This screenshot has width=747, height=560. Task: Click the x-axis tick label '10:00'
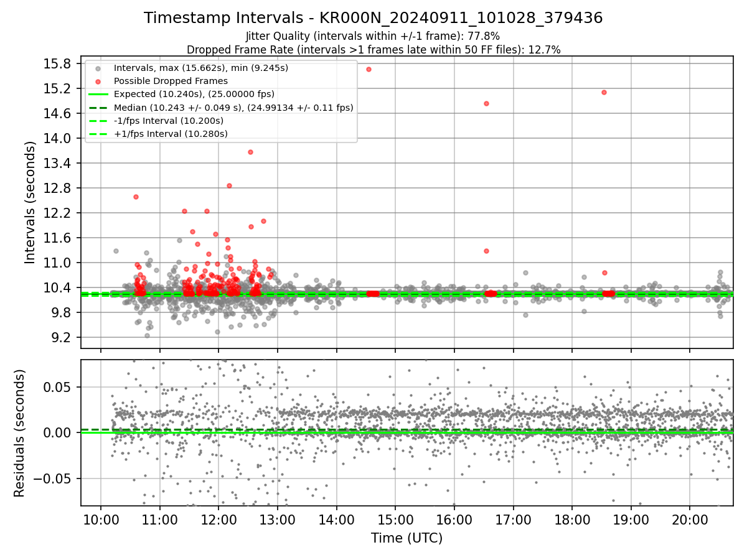click(101, 520)
